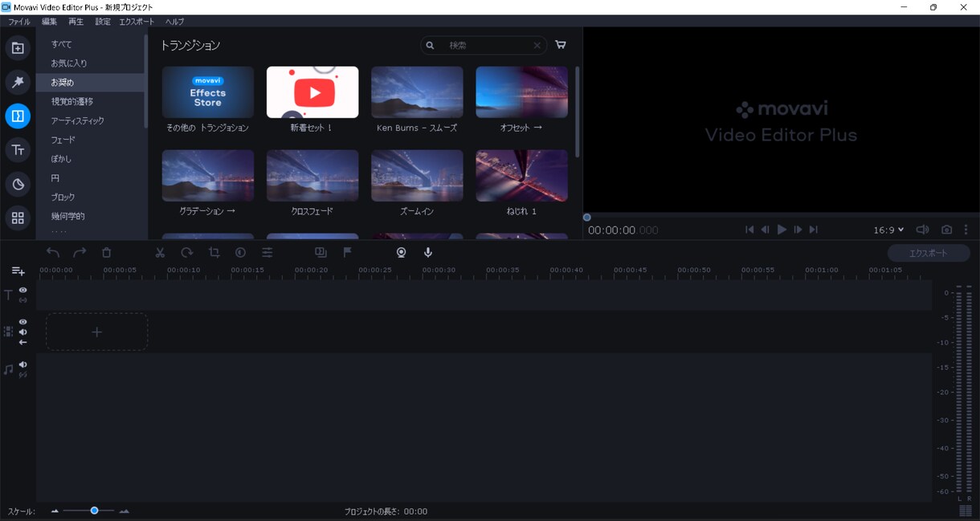The height and width of the screenshot is (521, 980).
Task: Step back one frame
Action: click(766, 230)
